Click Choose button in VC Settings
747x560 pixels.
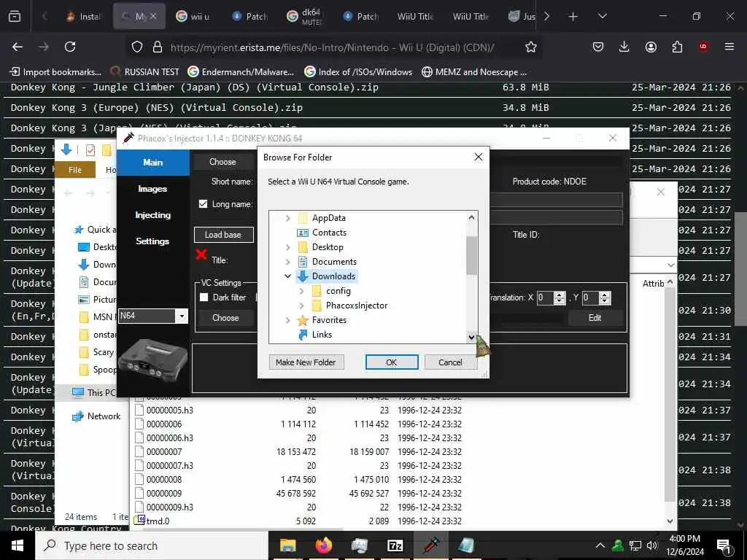(225, 318)
